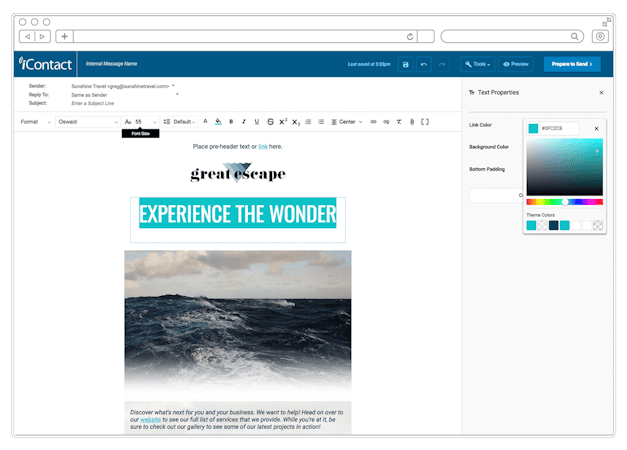Click the pre-header link

[263, 147]
